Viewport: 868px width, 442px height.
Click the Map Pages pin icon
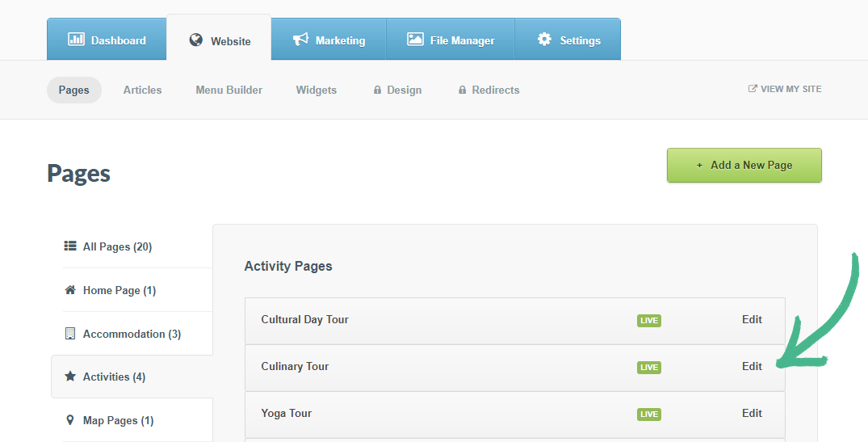coord(70,420)
